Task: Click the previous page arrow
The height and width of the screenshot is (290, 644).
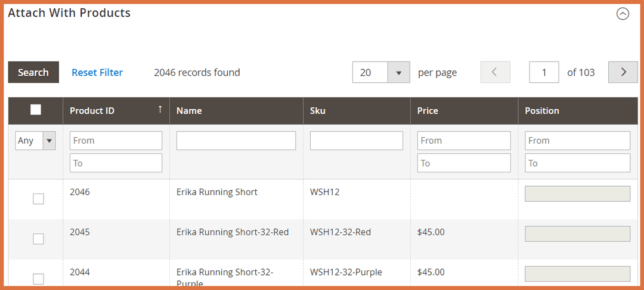Action: coord(495,72)
